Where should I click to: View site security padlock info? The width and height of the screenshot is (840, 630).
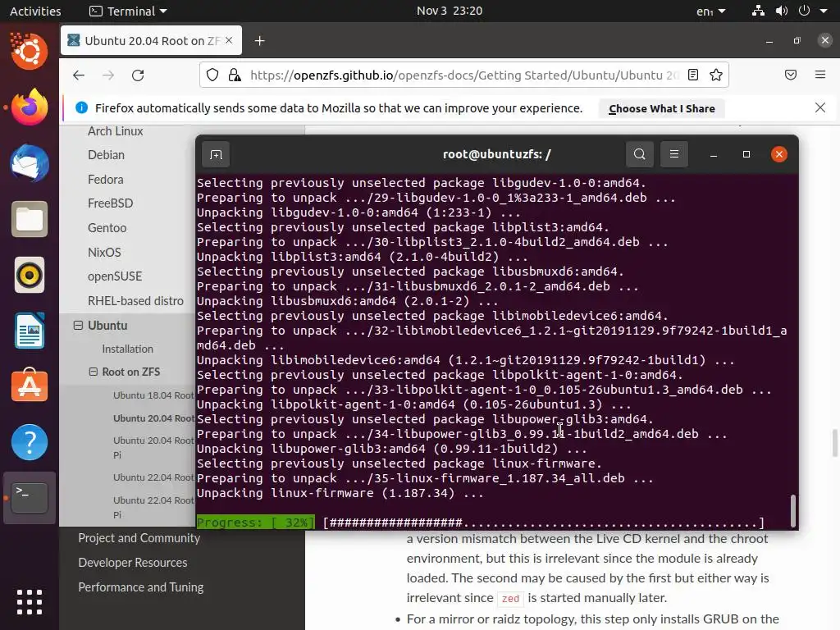tap(235, 75)
